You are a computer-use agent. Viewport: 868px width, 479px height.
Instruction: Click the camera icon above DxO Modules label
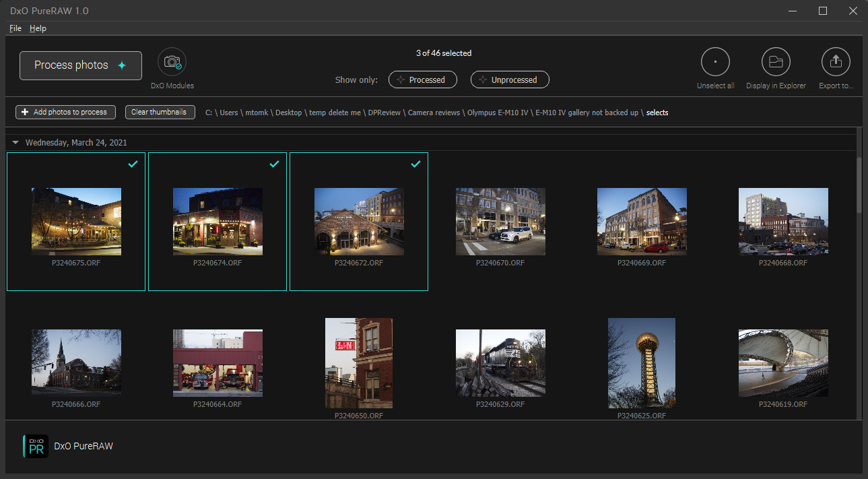coord(172,61)
